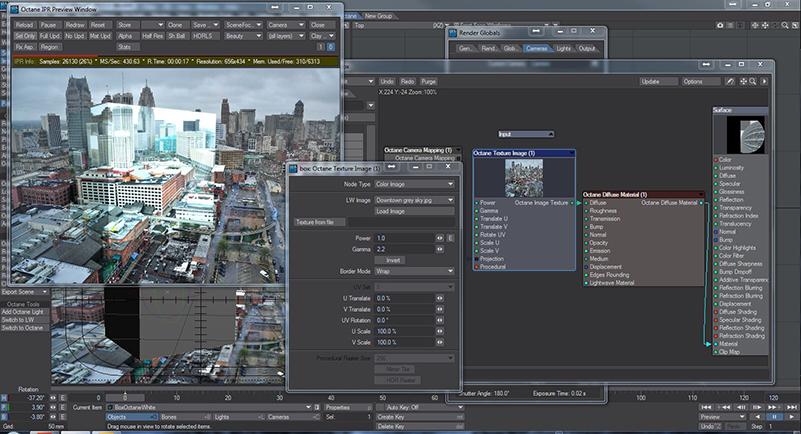Toggle the Region button in IPR window
801x434 pixels.
coord(49,47)
